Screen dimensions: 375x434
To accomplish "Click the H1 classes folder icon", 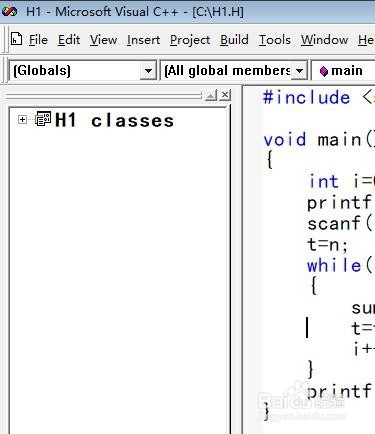I will 43,119.
